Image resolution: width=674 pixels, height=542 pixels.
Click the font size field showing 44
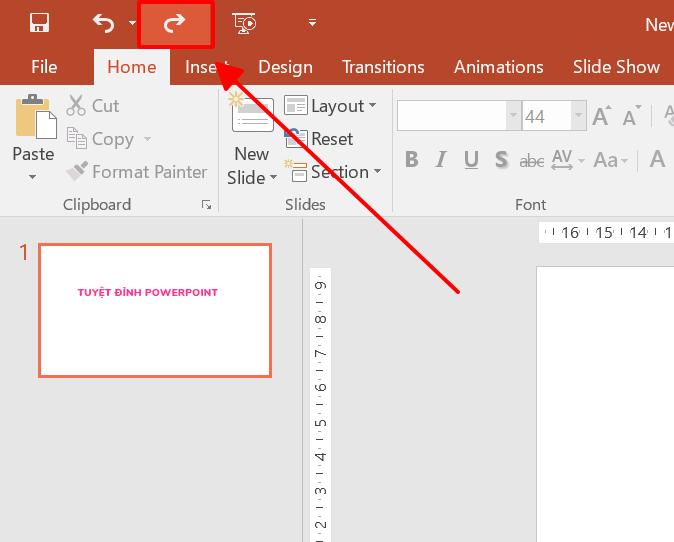coord(547,116)
